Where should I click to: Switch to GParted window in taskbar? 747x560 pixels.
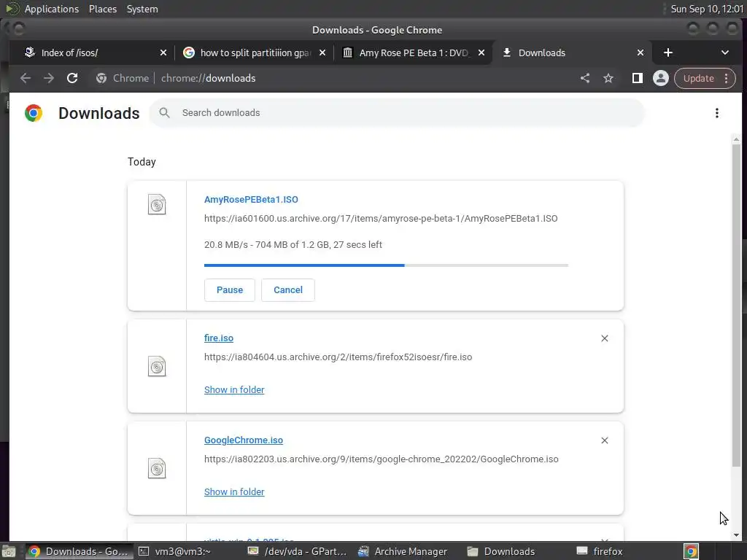[298, 551]
